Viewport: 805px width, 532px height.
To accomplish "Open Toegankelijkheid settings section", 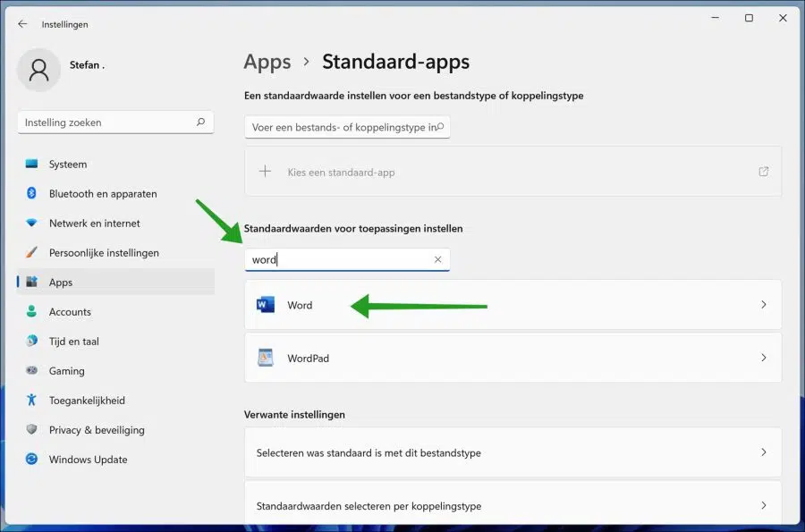I will (116, 401).
